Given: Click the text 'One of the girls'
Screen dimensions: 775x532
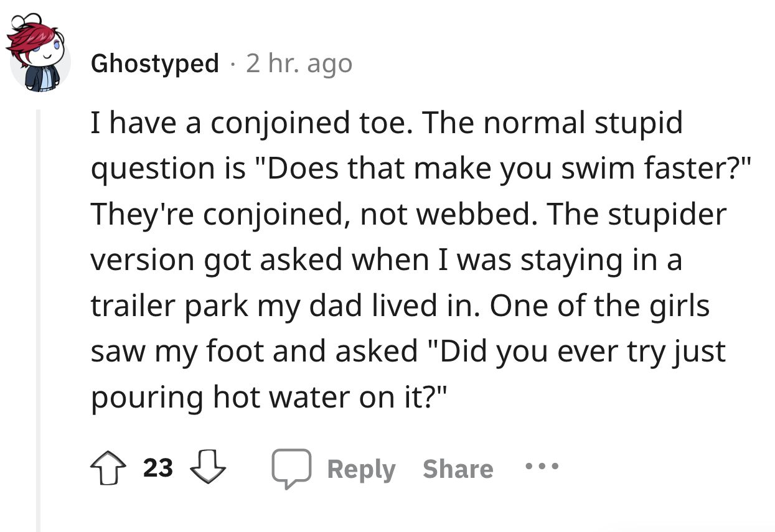Looking at the screenshot, I should (x=600, y=306).
